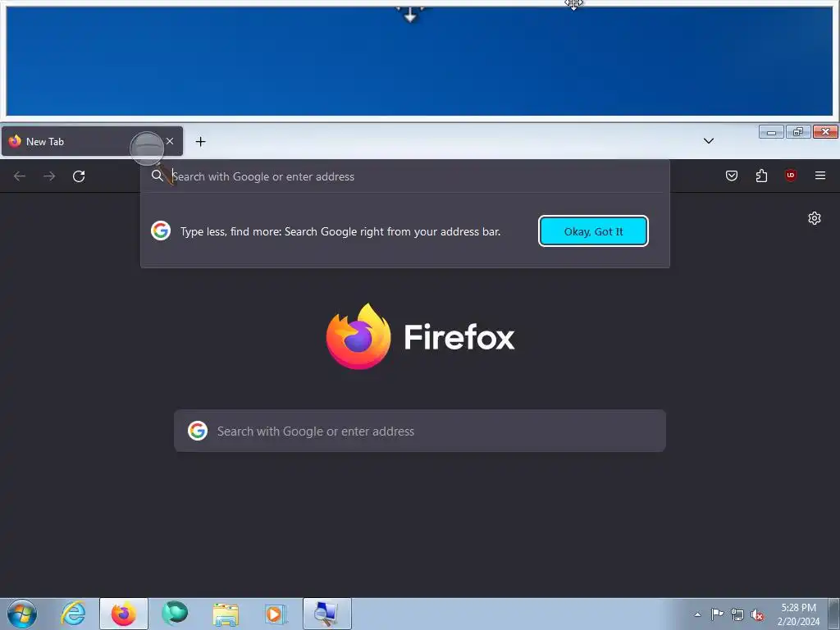This screenshot has height=630, width=840.
Task: Minimize the Firefox window
Action: click(771, 132)
